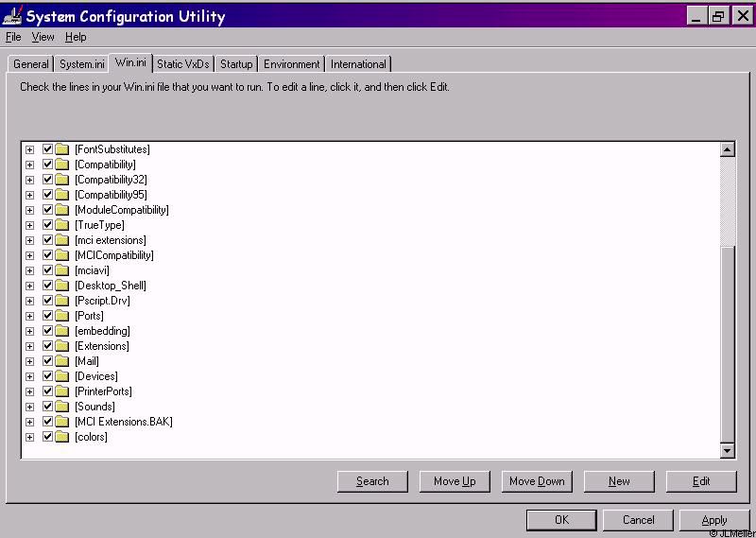Click the list scrollbar up arrow
756x538 pixels.
click(x=727, y=149)
